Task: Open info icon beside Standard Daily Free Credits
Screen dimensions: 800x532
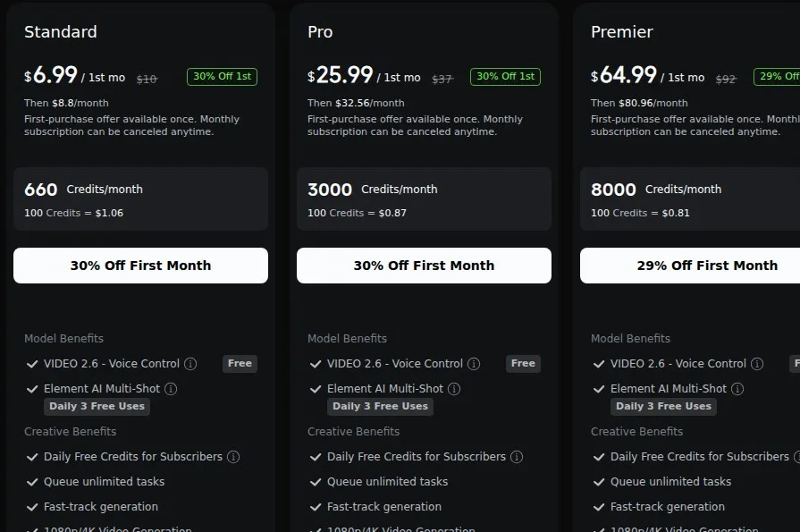Action: point(233,456)
